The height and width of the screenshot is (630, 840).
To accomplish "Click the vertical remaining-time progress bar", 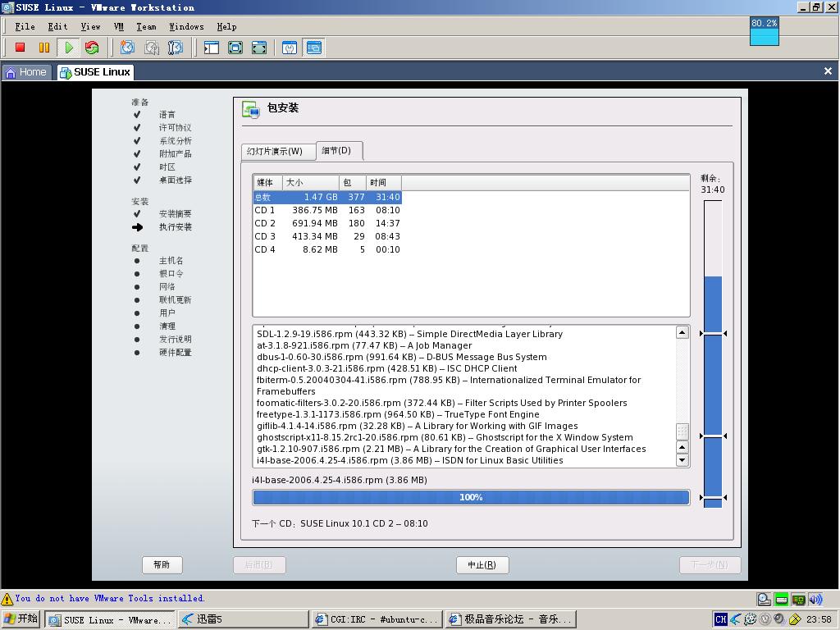I will (x=713, y=354).
